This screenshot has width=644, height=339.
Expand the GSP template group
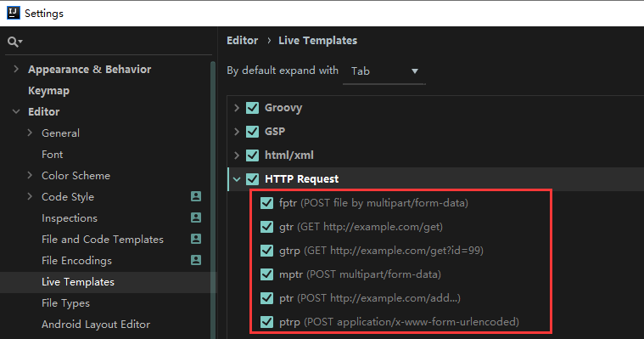tap(237, 132)
